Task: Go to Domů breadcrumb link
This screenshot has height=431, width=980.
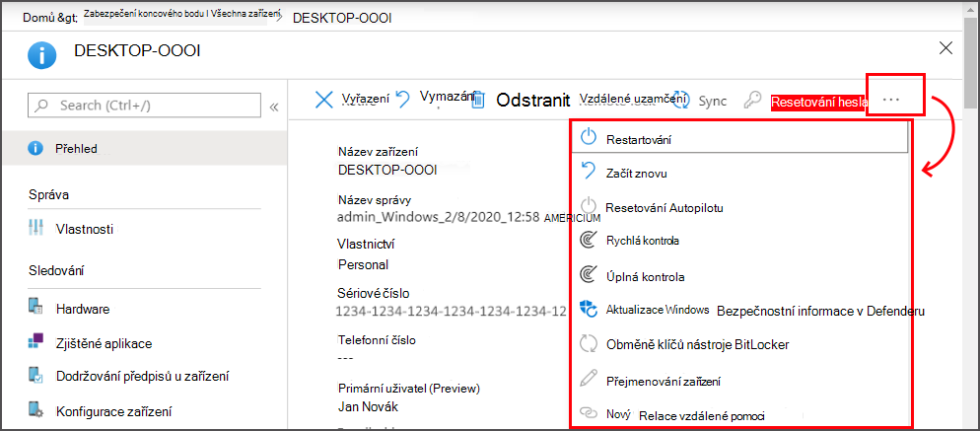Action: tap(36, 18)
